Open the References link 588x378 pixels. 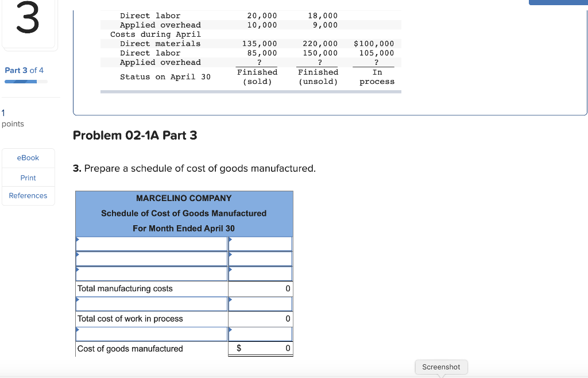pyautogui.click(x=28, y=195)
